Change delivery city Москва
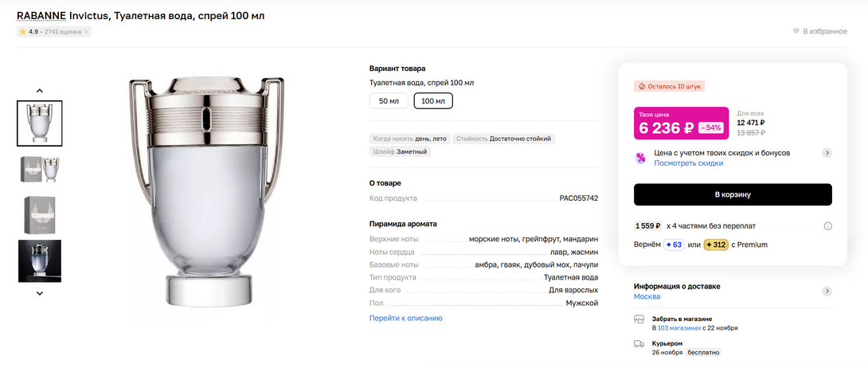Screen dimensions: 868x368 pos(647,296)
